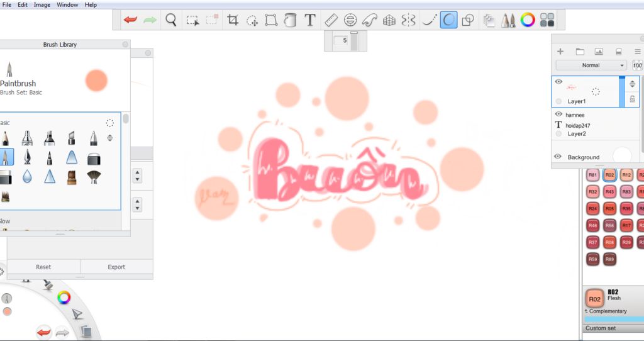Select the marker brush in Basic set
The height and width of the screenshot is (341, 644).
49,138
